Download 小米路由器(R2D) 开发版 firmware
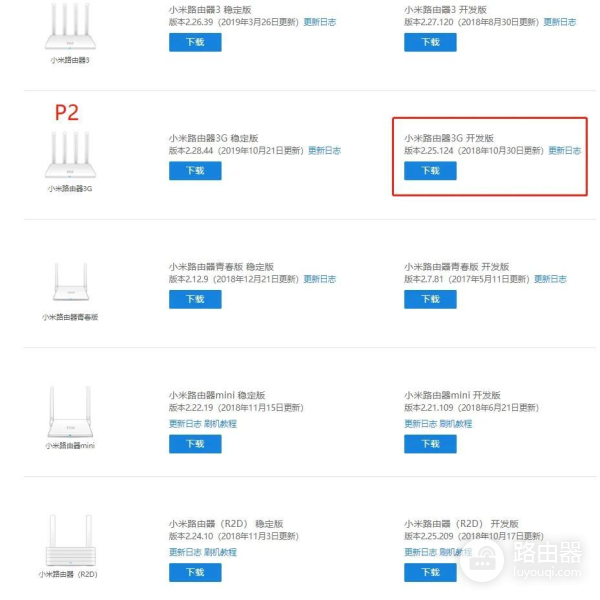 [x=430, y=572]
